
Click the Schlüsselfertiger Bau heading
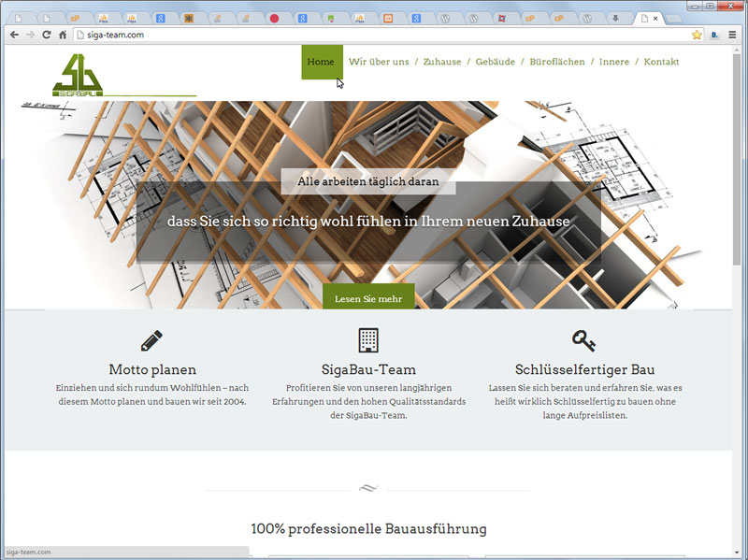point(585,369)
